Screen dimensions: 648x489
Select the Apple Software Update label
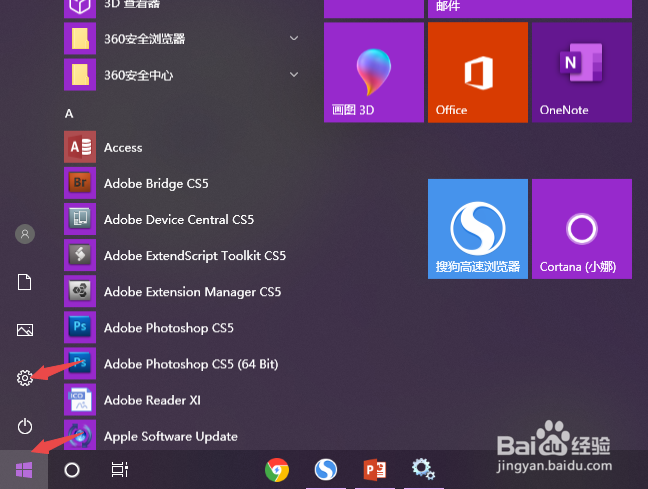(171, 437)
